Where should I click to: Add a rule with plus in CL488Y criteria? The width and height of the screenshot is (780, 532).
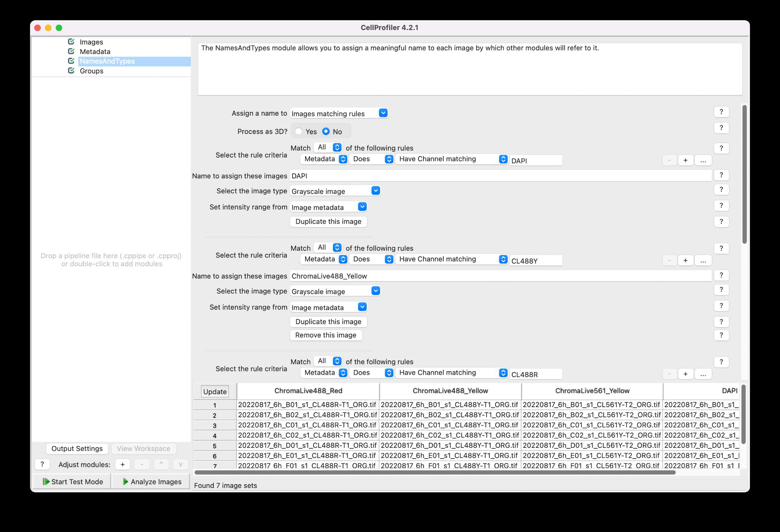[x=686, y=260]
